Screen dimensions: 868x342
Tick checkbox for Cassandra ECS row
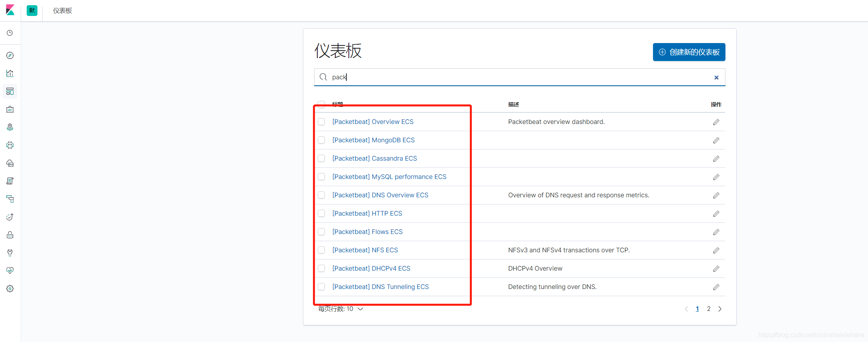click(321, 158)
